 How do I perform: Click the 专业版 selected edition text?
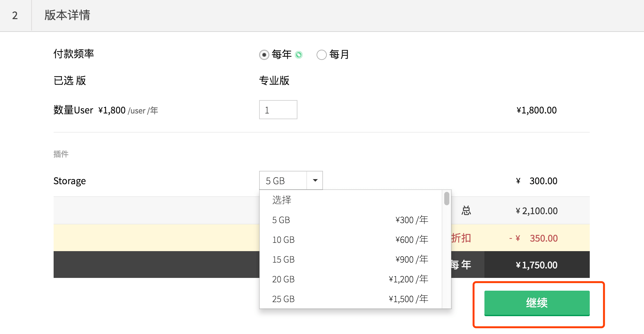tap(274, 81)
